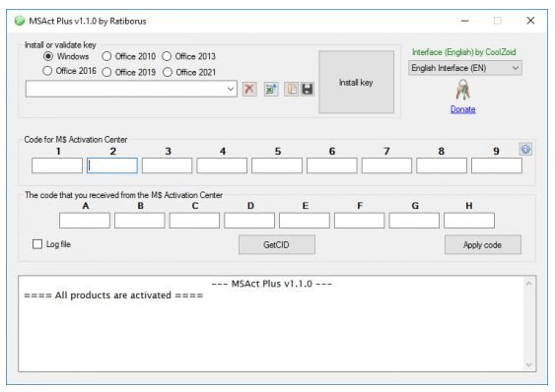This screenshot has width=555, height=392.
Task: Minimize the MSAct Plus window
Action: (465, 21)
